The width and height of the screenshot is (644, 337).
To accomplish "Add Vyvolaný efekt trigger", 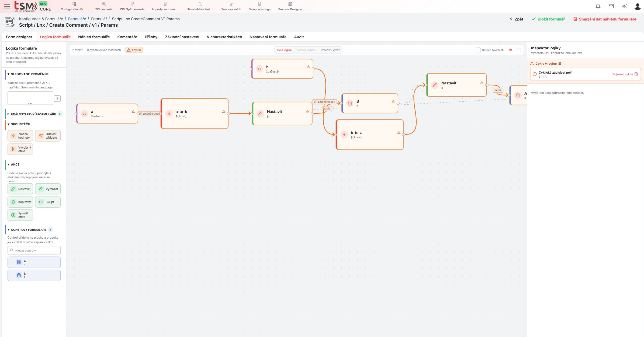I will coord(20,149).
